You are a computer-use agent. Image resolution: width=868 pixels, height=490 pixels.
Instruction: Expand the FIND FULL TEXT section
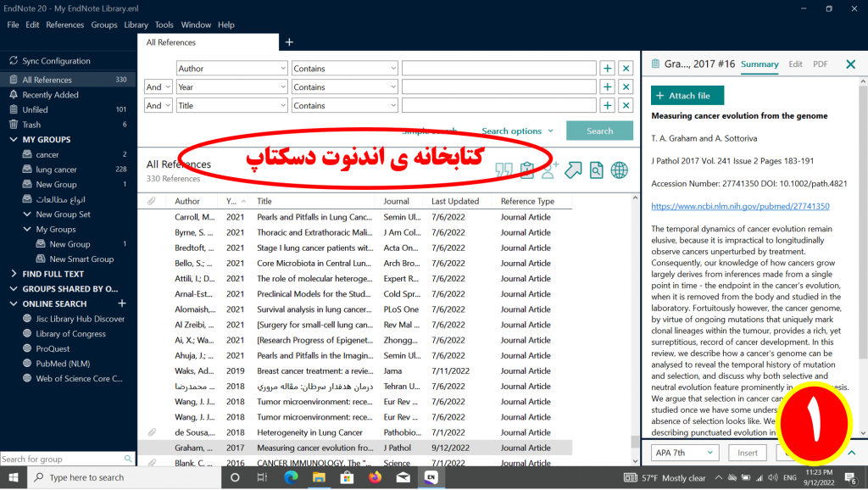pyautogui.click(x=14, y=274)
